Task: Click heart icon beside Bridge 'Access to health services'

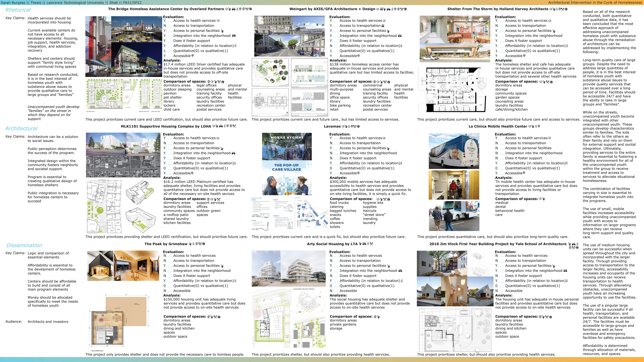Action: pyautogui.click(x=218, y=21)
